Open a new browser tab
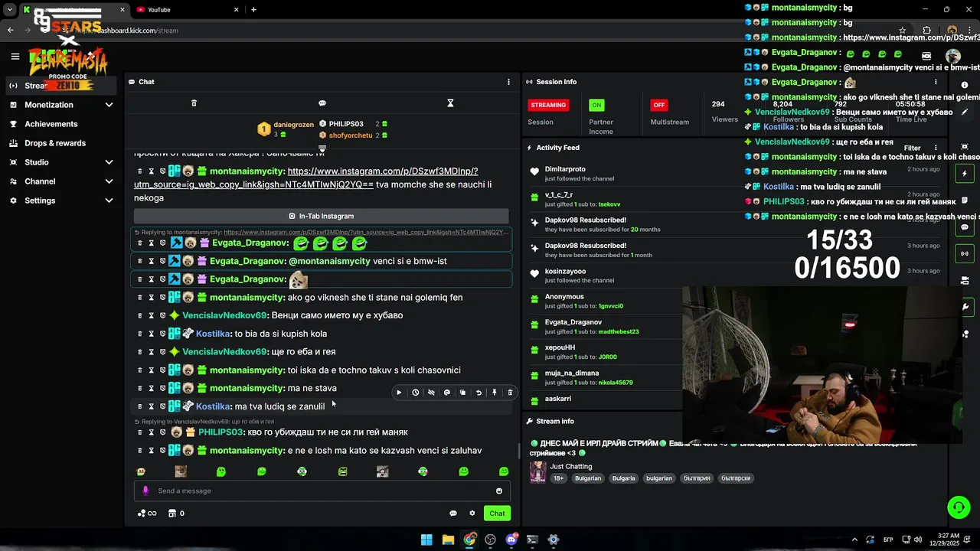980x551 pixels. tap(253, 10)
